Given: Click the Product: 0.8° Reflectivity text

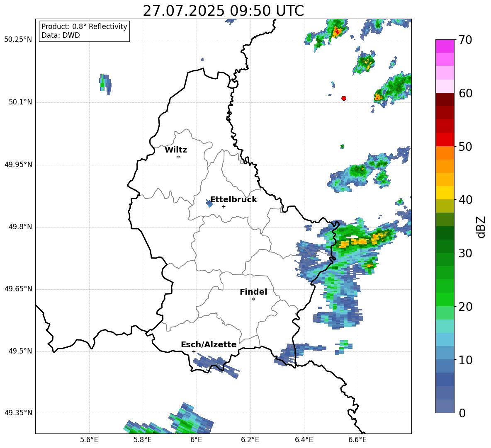Looking at the screenshot, I should [x=84, y=26].
